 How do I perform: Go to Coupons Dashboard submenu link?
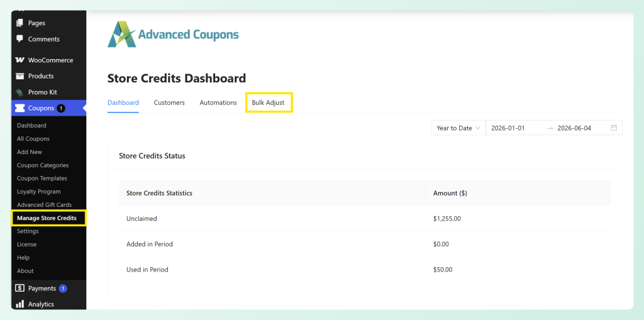pos(31,125)
